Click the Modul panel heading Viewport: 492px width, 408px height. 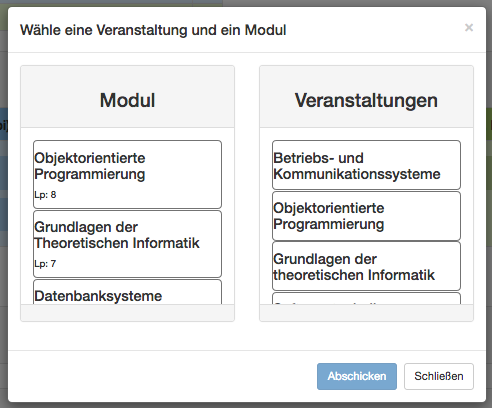pos(127,100)
